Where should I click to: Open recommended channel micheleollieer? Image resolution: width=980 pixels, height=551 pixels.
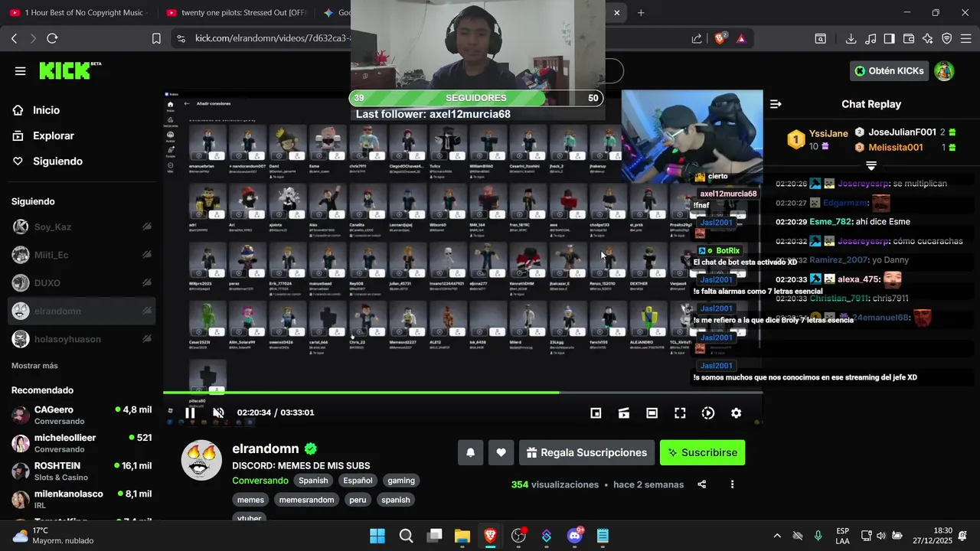[x=82, y=443]
